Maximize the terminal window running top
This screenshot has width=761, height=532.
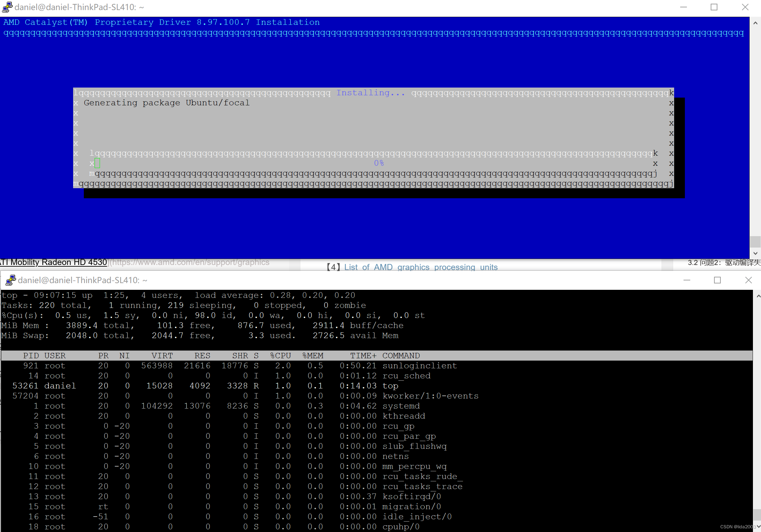pos(717,280)
